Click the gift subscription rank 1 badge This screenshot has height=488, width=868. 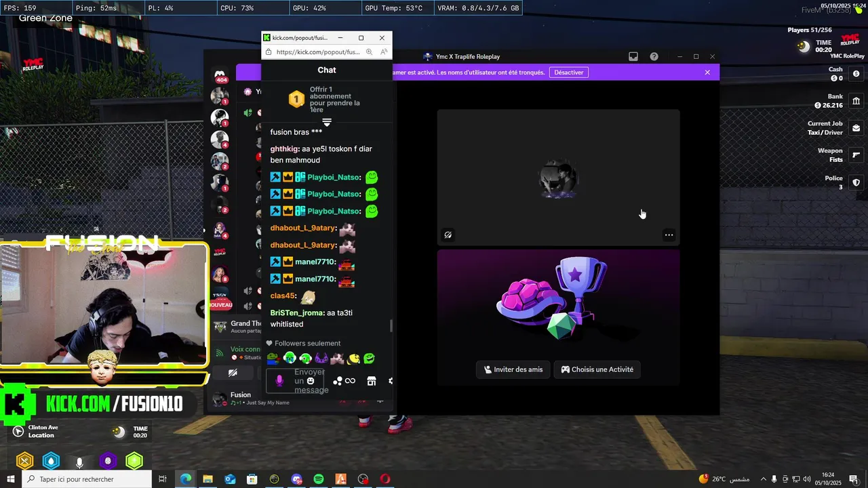coord(296,100)
